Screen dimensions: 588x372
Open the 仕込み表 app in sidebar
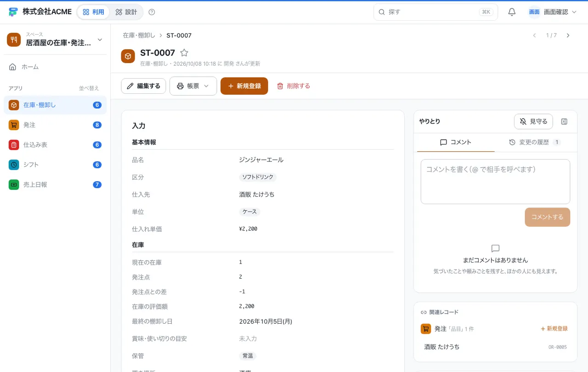point(55,144)
